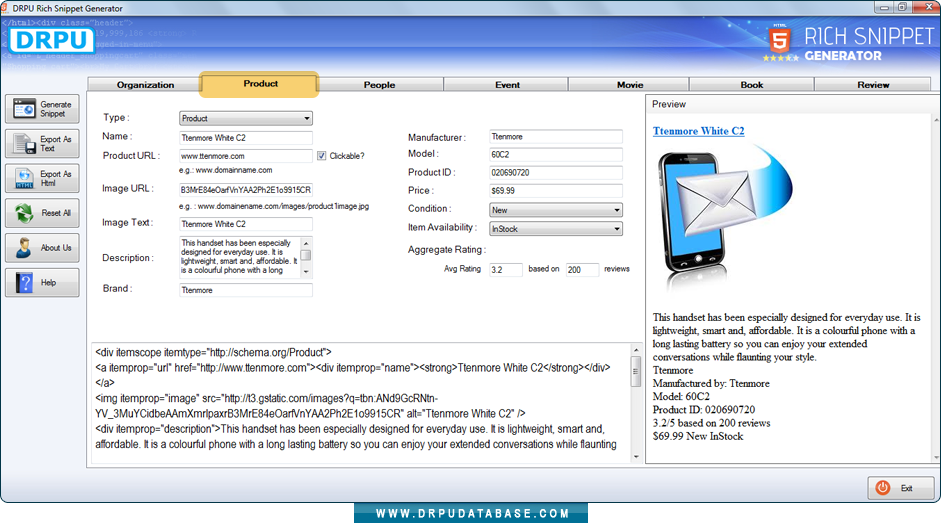This screenshot has height=523, width=941.
Task: Click "$69.99 New InStock" preview text
Action: (x=697, y=436)
